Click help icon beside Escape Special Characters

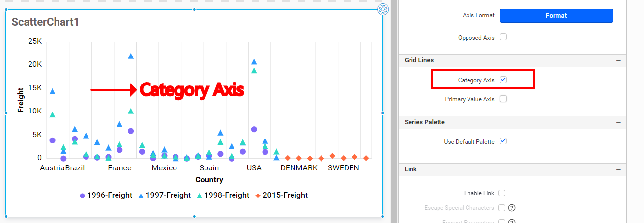(511, 208)
